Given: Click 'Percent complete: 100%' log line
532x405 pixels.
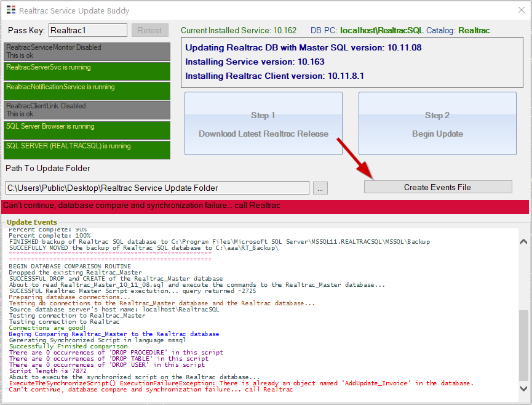Looking at the screenshot, I should click(50, 236).
